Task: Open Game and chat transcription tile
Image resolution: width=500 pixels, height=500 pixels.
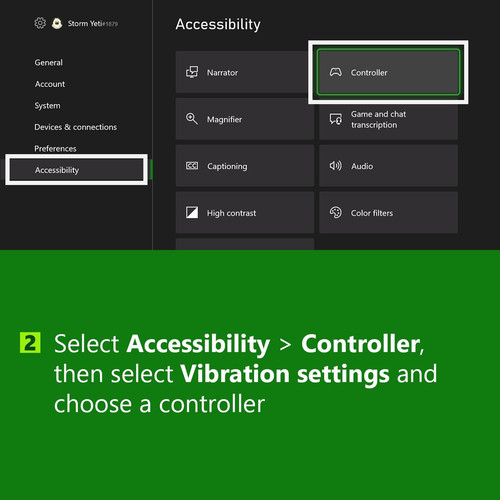Action: [388, 119]
